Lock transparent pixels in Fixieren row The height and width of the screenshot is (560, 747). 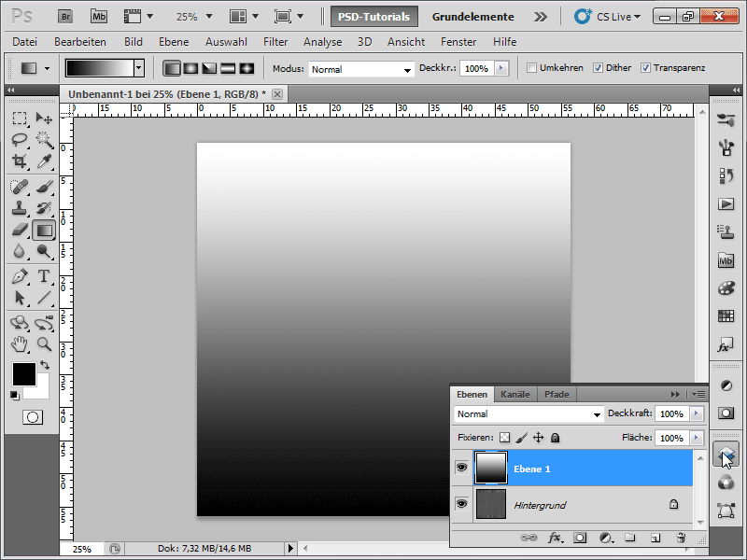(x=504, y=438)
